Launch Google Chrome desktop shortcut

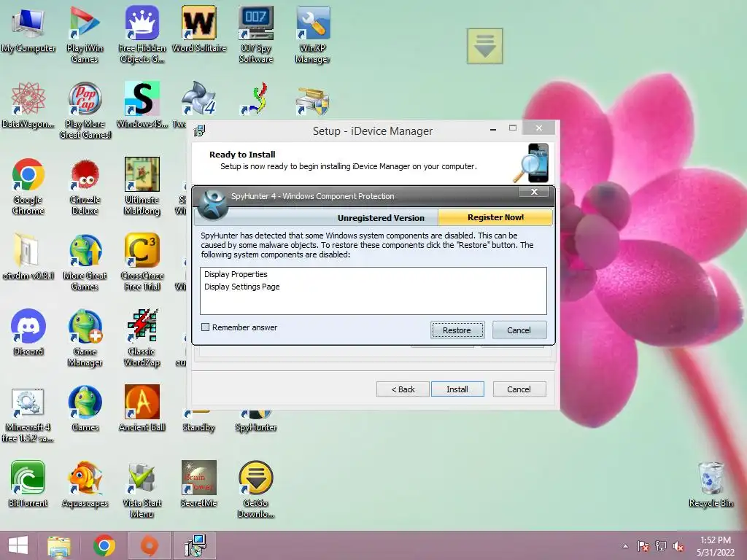tap(28, 187)
